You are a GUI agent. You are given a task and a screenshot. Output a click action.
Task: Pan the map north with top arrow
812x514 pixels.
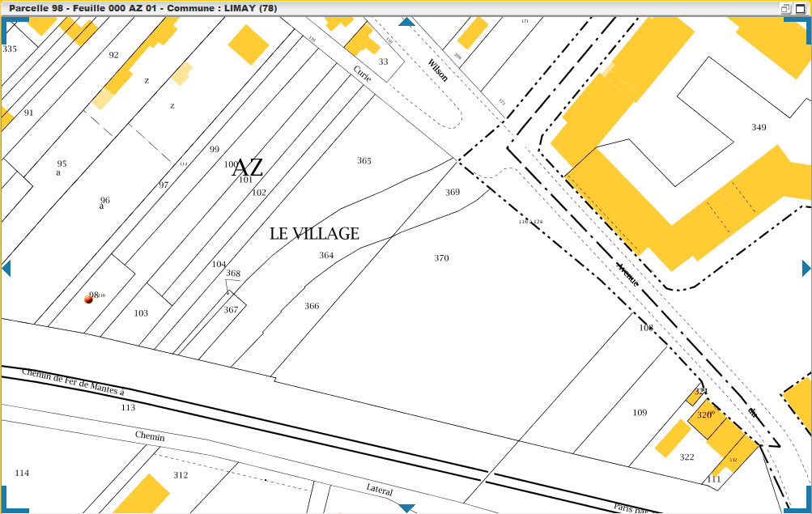pos(406,22)
